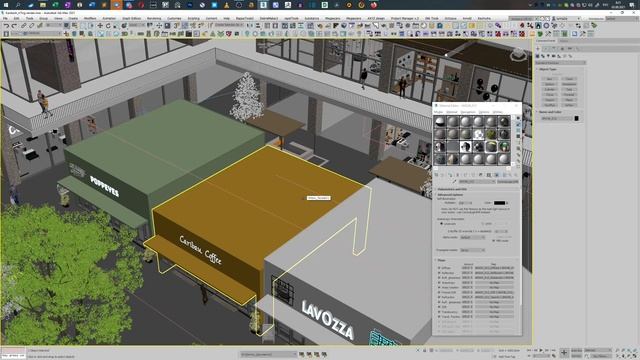Toggle the Percent Snap button
Viewport: 640px width, 360px height.
click(x=192, y=25)
